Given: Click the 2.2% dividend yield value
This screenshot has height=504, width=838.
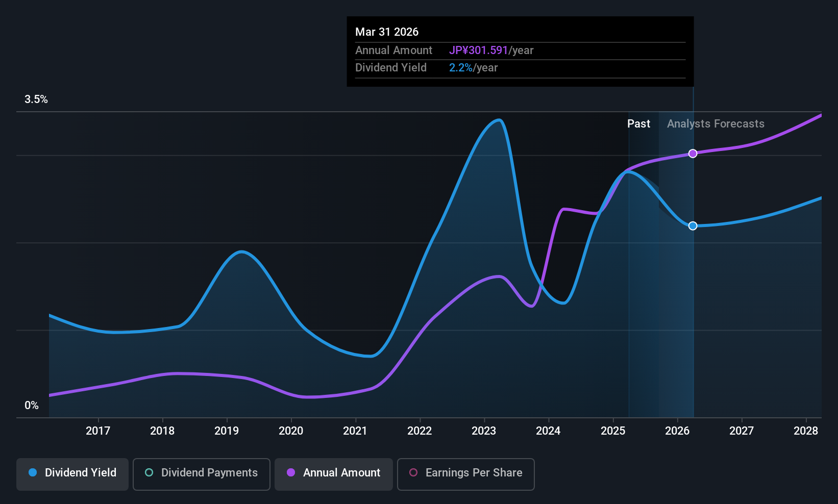Looking at the screenshot, I should pos(460,68).
